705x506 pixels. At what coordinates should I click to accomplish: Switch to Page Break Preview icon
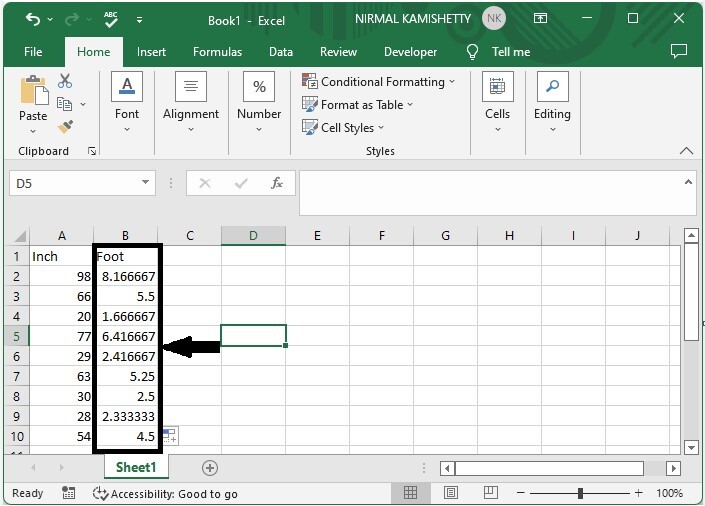[491, 493]
